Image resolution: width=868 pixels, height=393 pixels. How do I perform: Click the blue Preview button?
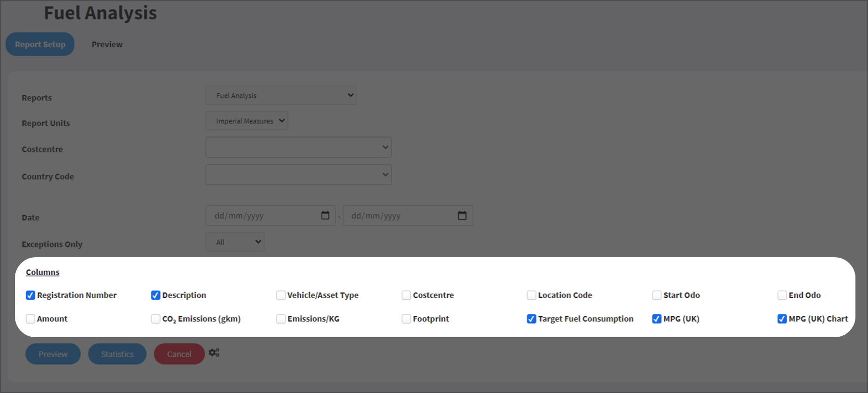pyautogui.click(x=53, y=354)
